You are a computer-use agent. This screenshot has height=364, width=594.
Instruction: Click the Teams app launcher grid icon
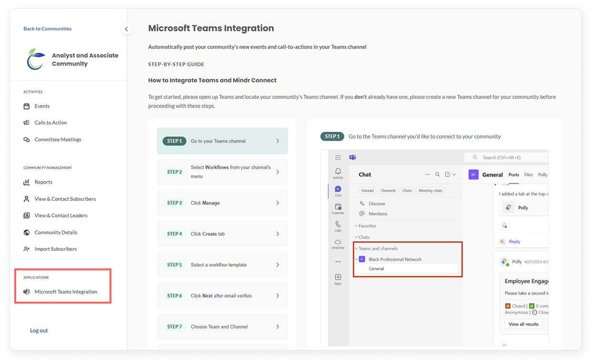point(338,157)
